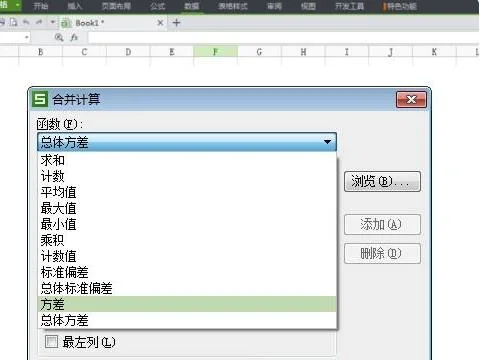
Task: Select column K header
Action: tap(434, 52)
